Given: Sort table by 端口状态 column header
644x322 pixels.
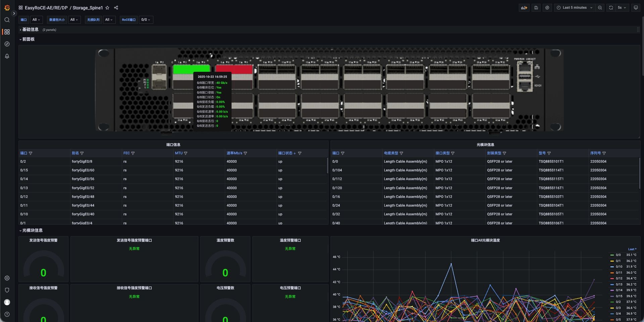Looking at the screenshot, I should tap(285, 153).
